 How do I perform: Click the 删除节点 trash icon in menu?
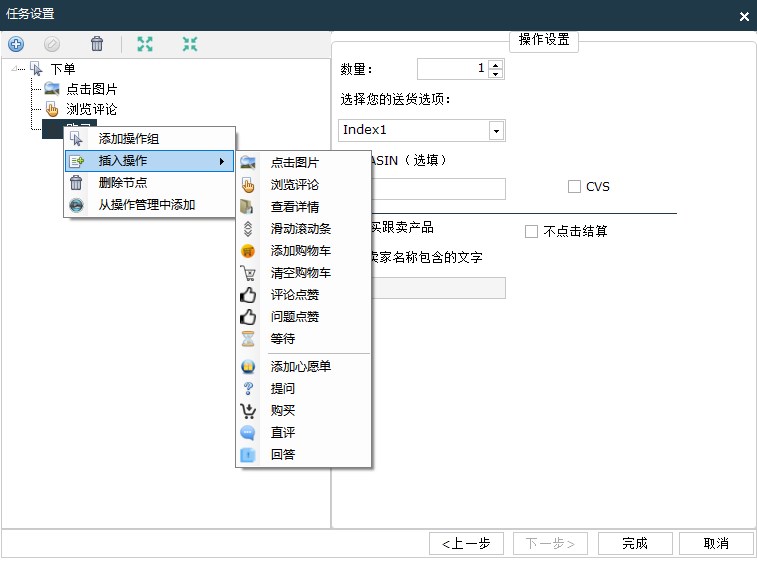pos(76,183)
